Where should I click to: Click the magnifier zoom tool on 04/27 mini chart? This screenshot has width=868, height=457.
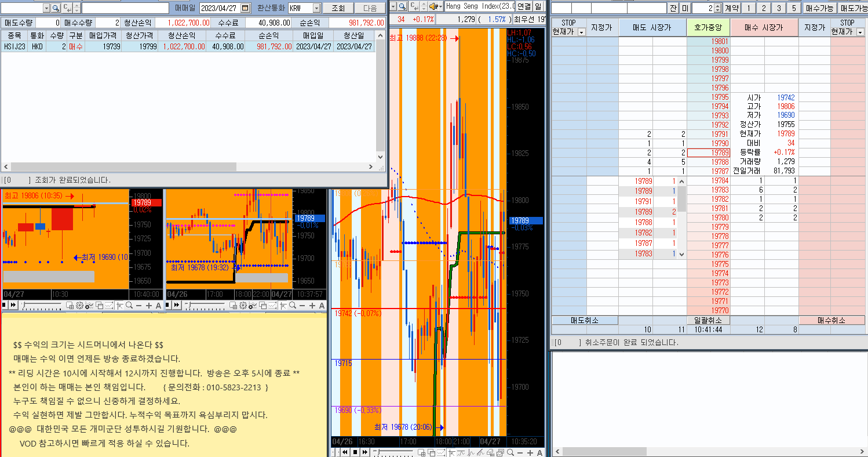tap(129, 305)
